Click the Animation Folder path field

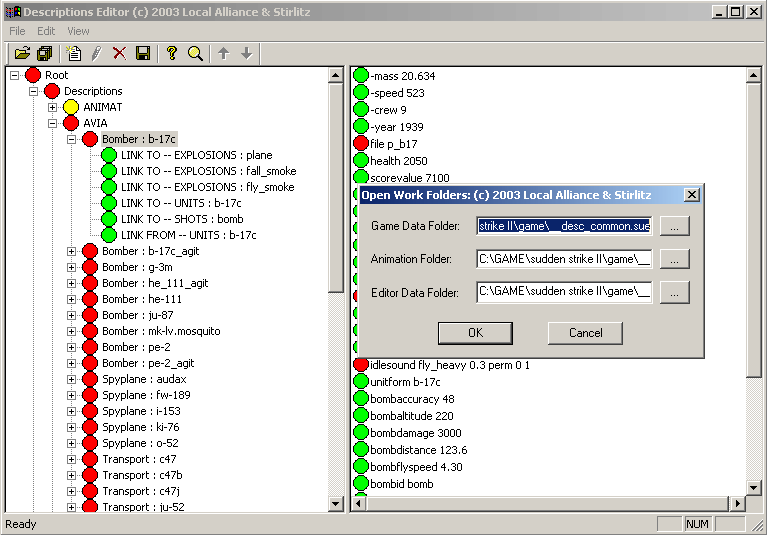[x=564, y=259]
